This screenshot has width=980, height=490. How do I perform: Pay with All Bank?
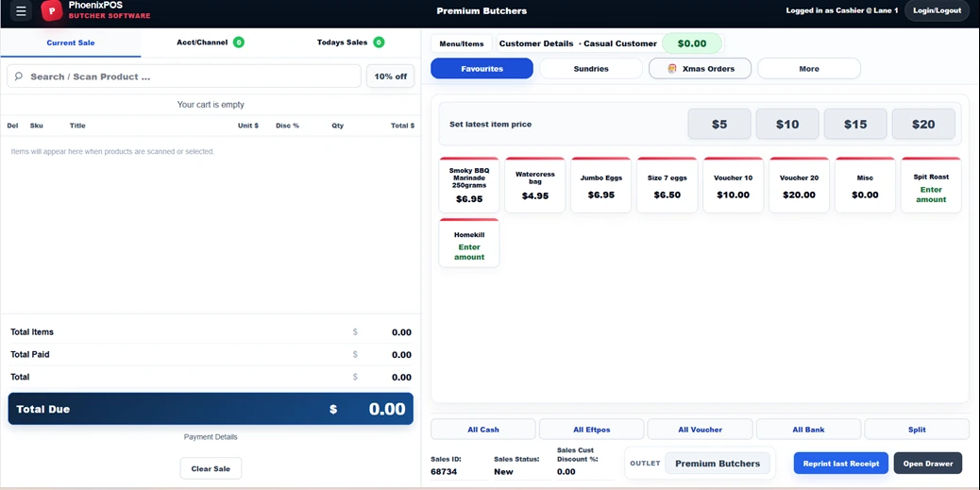click(808, 430)
